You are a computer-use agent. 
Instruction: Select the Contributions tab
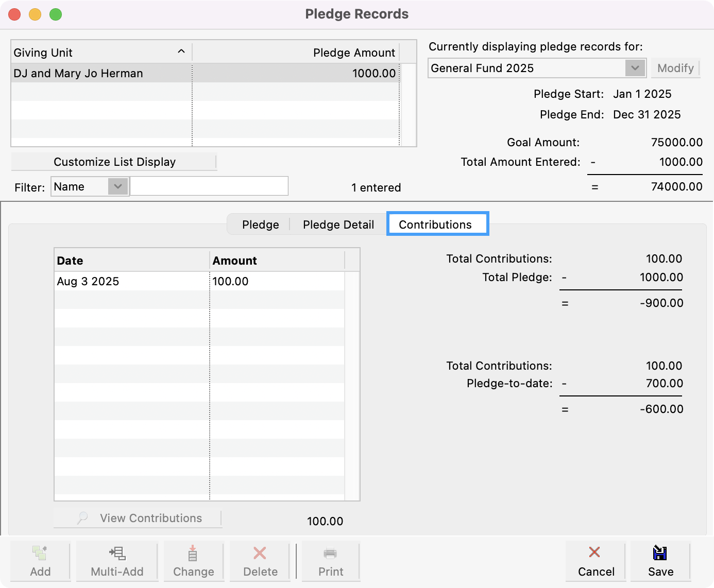[437, 224]
